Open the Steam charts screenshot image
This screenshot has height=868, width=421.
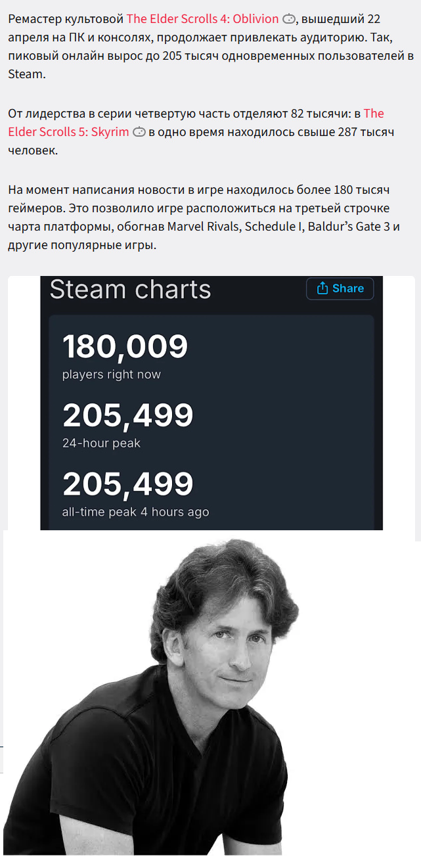tap(211, 403)
